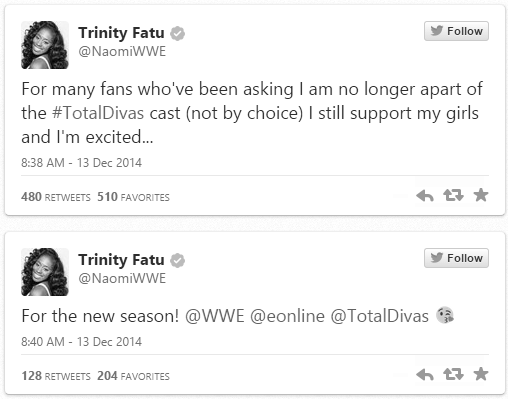Favorite the first tweet with star

coord(481,195)
